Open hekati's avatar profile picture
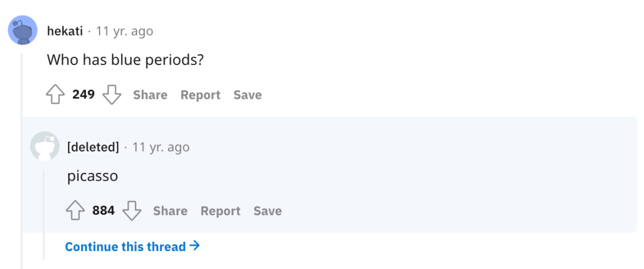644x269 pixels. tap(23, 30)
